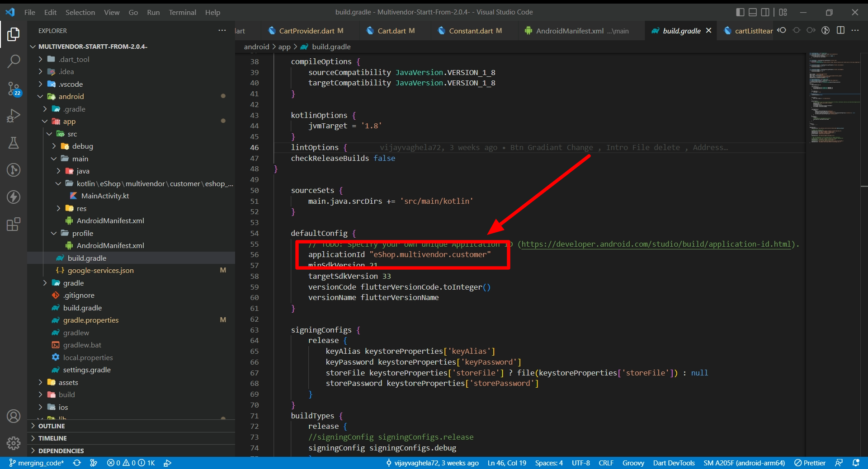Open Run and Debug view
The width and height of the screenshot is (868, 469).
click(x=14, y=116)
